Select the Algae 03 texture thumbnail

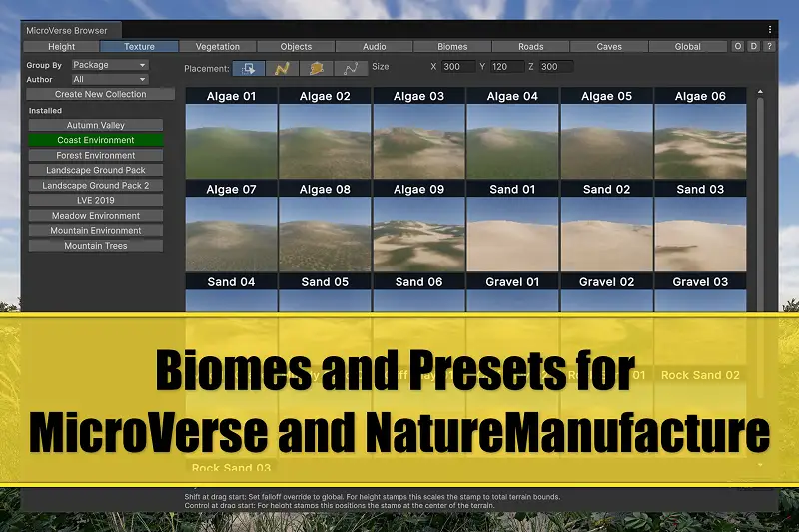(x=418, y=141)
